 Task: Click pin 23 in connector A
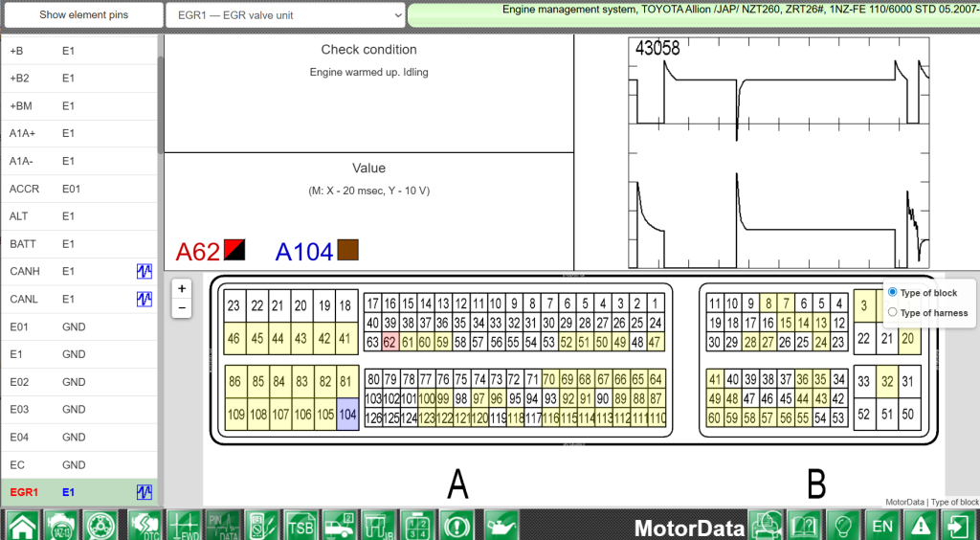pyautogui.click(x=234, y=305)
